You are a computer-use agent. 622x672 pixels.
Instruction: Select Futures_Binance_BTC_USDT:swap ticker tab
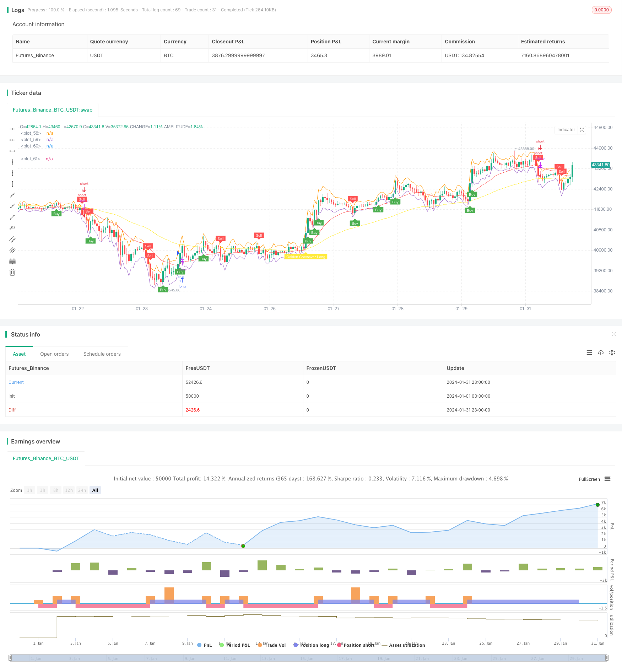[x=53, y=110]
